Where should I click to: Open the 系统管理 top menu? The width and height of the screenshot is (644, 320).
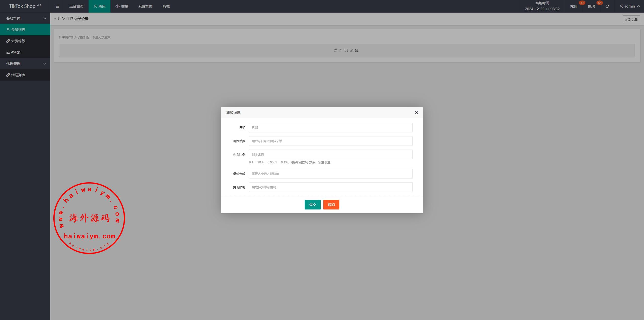click(145, 6)
